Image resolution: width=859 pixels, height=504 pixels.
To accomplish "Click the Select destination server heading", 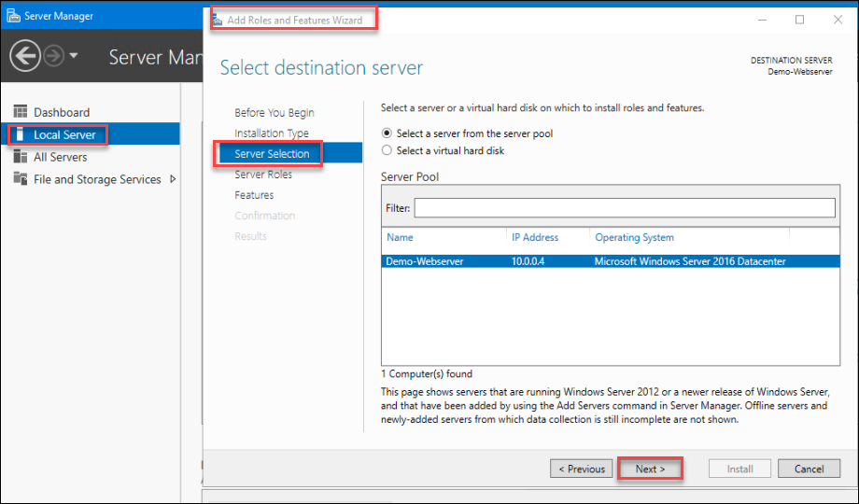I will 321,68.
